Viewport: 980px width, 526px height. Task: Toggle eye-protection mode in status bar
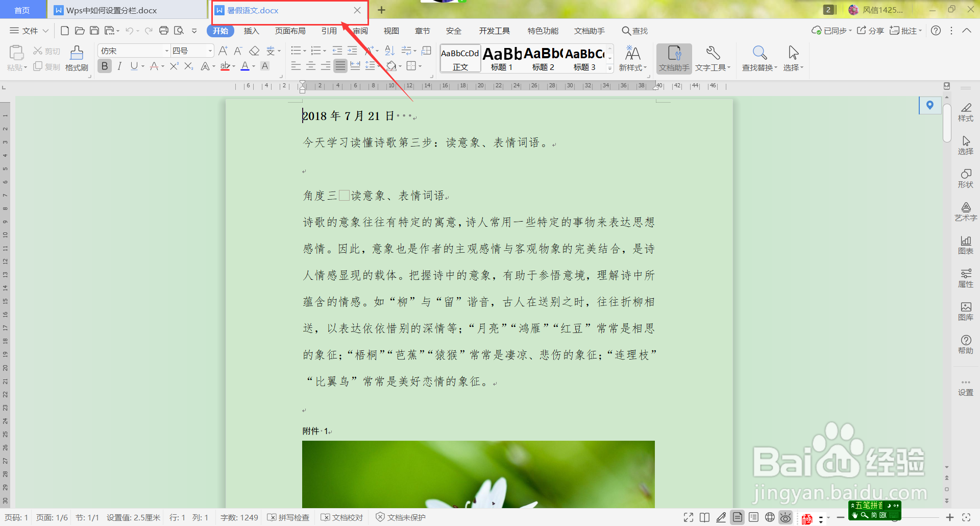(785, 517)
